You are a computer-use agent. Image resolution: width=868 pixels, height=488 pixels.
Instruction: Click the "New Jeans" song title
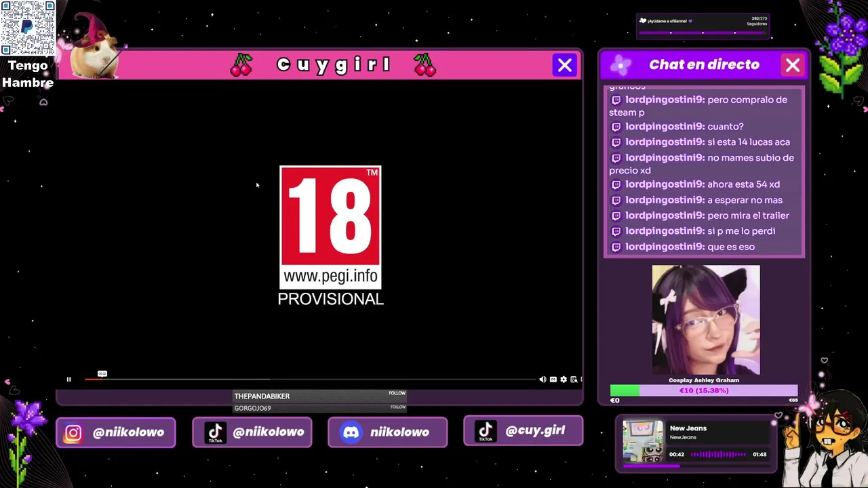[x=688, y=428]
